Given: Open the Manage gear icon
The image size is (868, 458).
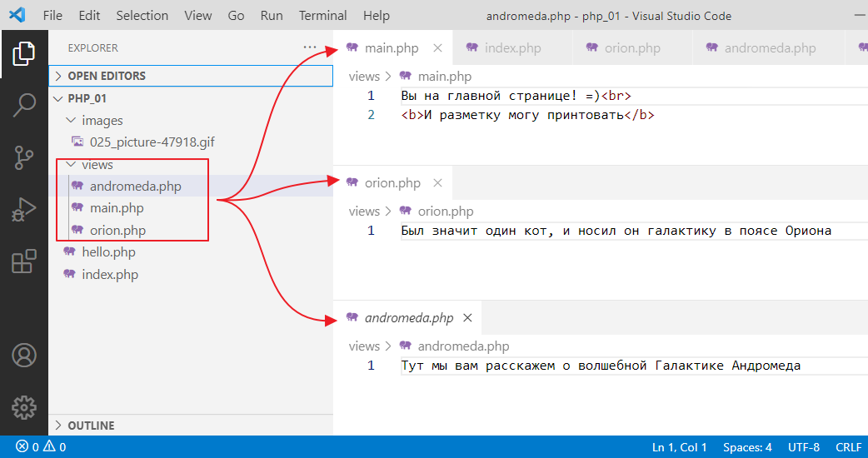Looking at the screenshot, I should click(x=23, y=407).
